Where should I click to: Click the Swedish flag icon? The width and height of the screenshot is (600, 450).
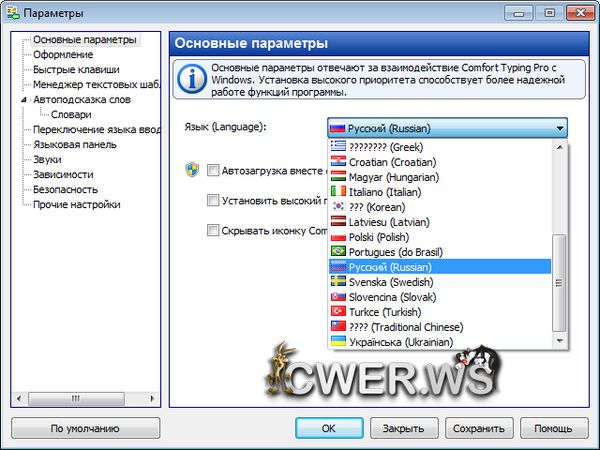338,281
